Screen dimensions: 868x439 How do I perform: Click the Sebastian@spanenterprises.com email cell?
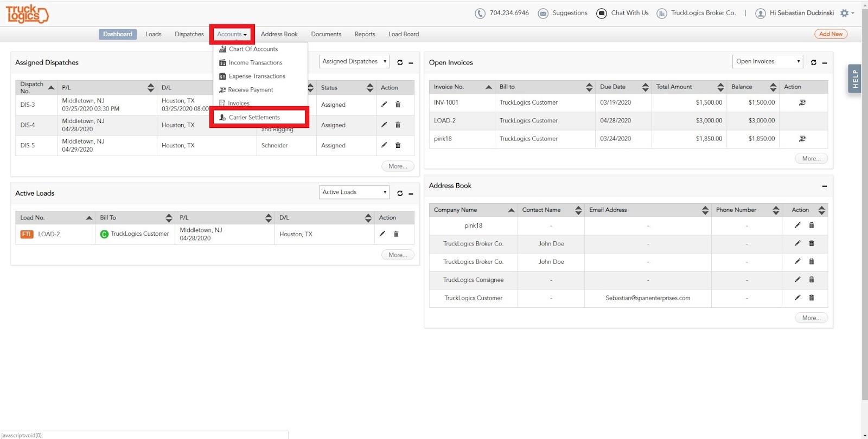coord(648,298)
